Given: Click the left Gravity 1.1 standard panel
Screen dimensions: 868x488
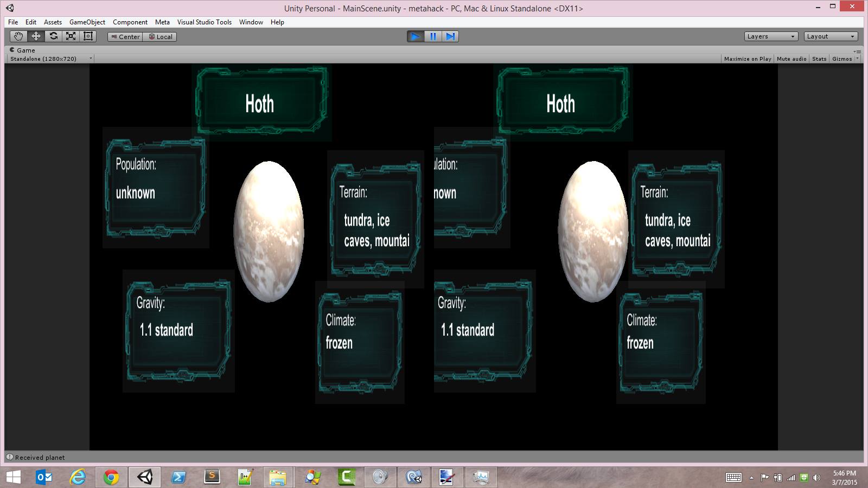Looking at the screenshot, I should click(178, 331).
